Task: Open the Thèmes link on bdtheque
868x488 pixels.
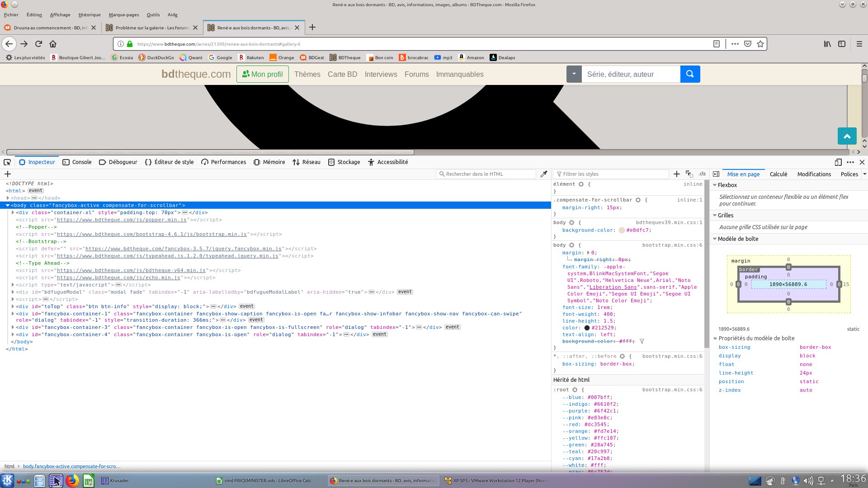Action: [307, 74]
